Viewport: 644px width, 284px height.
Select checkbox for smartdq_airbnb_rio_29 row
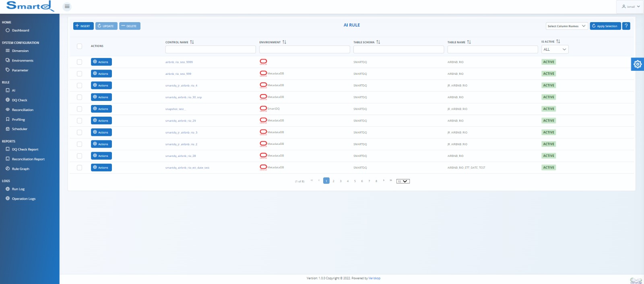coord(79,121)
